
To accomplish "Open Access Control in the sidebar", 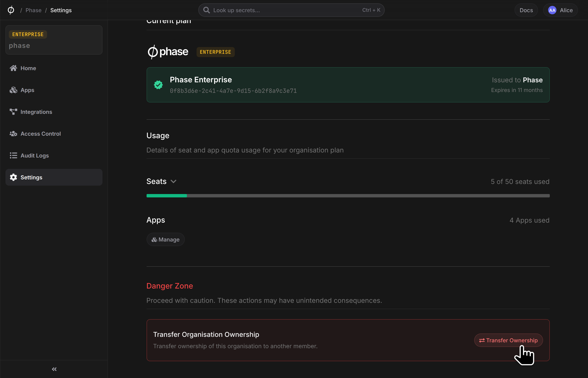I will pyautogui.click(x=54, y=134).
